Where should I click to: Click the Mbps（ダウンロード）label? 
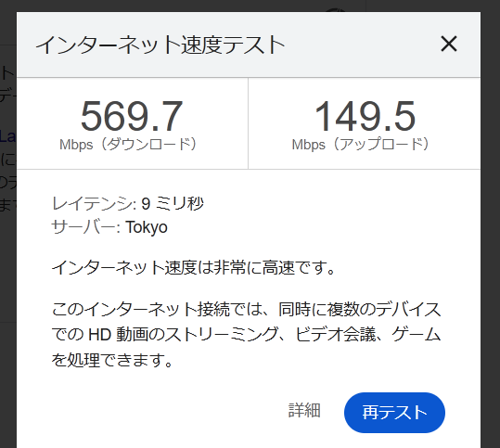pyautogui.click(x=128, y=145)
